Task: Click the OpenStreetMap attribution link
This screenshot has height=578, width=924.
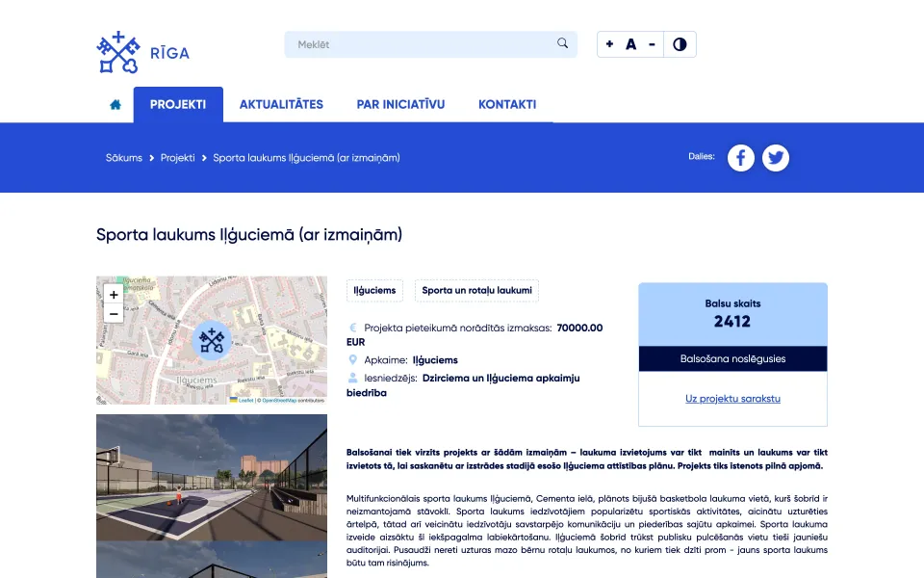Action: click(x=279, y=401)
